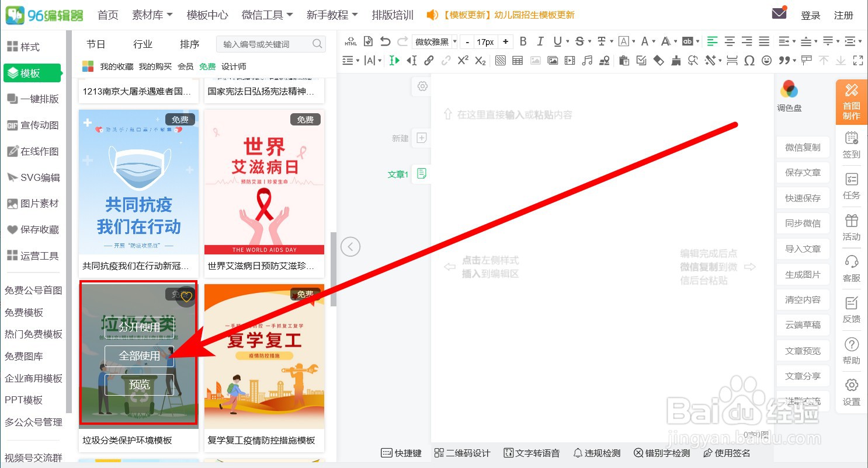Click the eraser clear-format icon

(x=659, y=60)
